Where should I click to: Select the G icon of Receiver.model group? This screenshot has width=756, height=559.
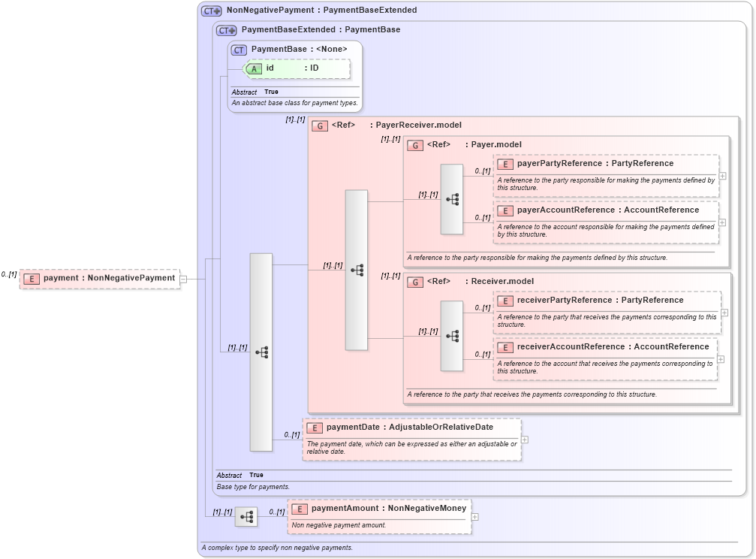pos(414,281)
